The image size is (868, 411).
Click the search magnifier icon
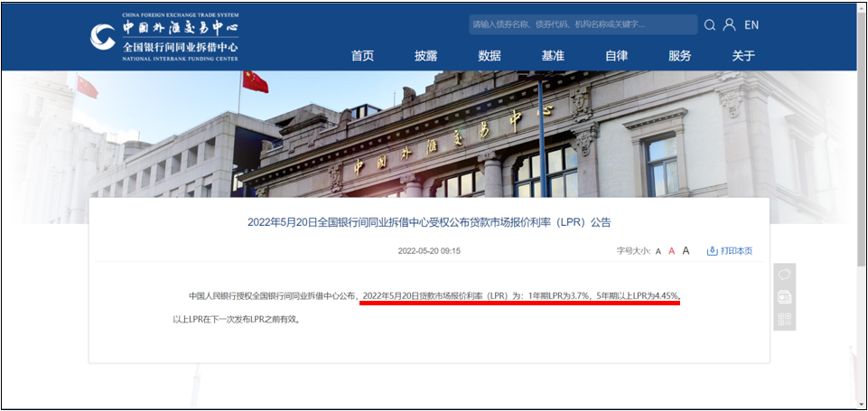710,25
